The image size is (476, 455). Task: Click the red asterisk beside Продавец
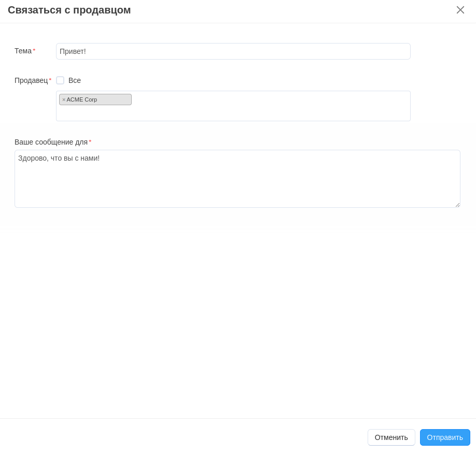50,80
